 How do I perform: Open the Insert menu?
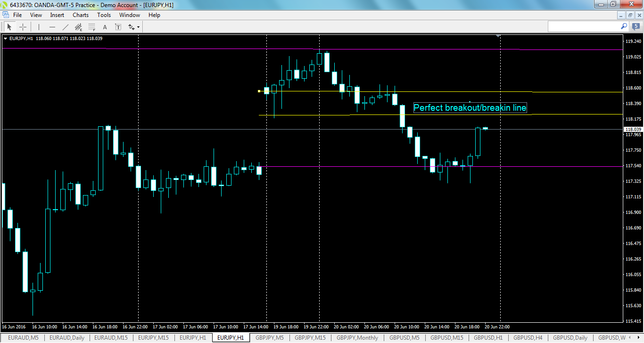(57, 15)
